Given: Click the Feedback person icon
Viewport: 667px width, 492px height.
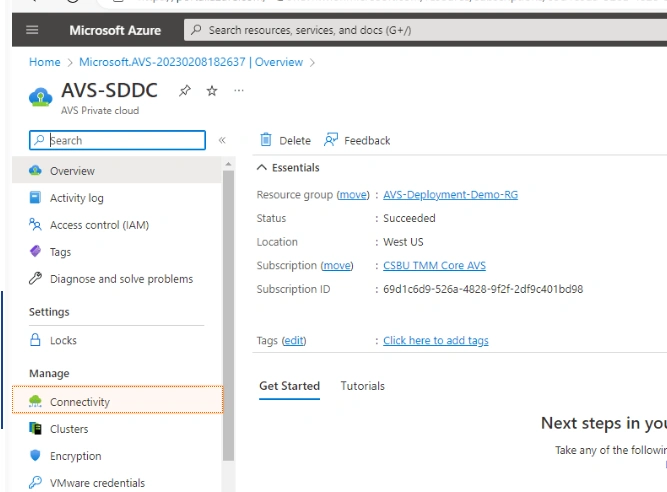Looking at the screenshot, I should (331, 139).
